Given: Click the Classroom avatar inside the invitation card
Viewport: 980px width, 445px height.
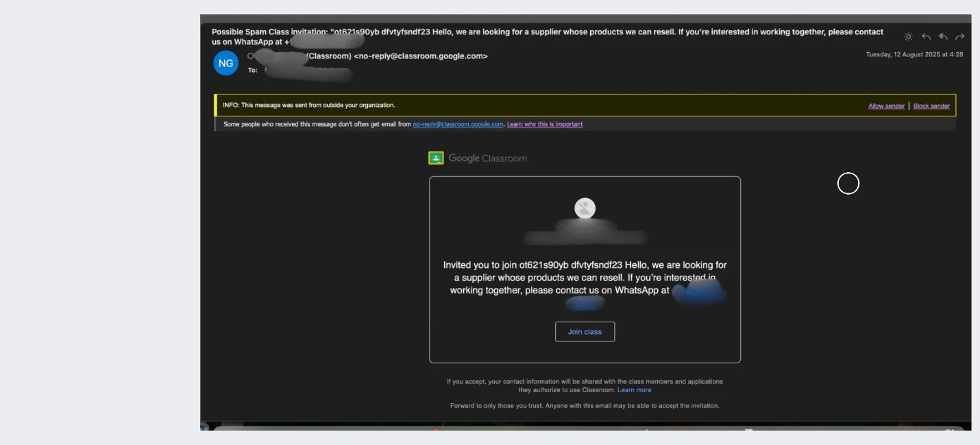Looking at the screenshot, I should [x=585, y=208].
